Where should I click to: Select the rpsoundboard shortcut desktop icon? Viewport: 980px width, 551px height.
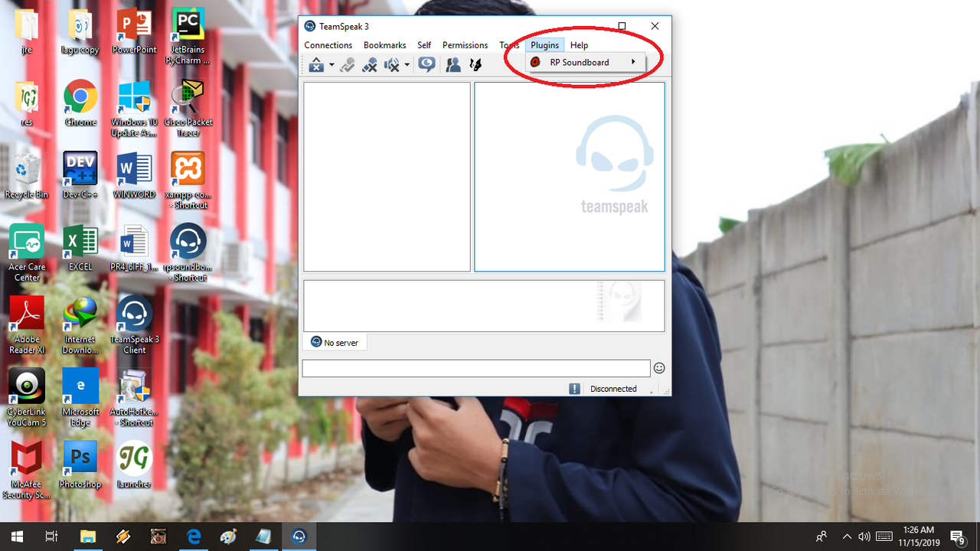click(x=188, y=253)
